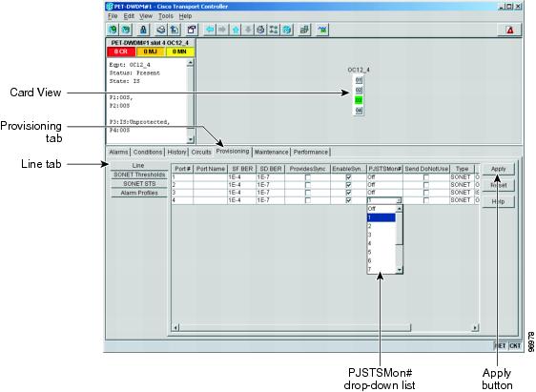Click the Help button beside table
This screenshot has height=392, width=536.
tap(498, 201)
